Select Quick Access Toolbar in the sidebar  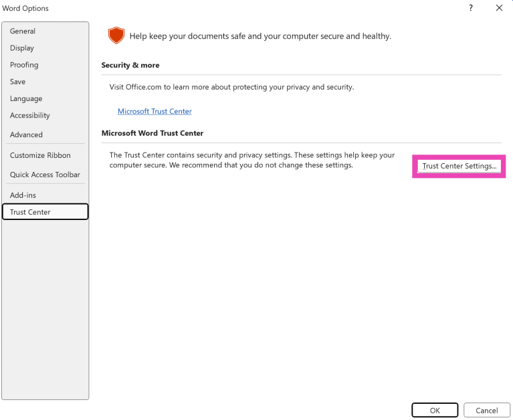click(45, 175)
